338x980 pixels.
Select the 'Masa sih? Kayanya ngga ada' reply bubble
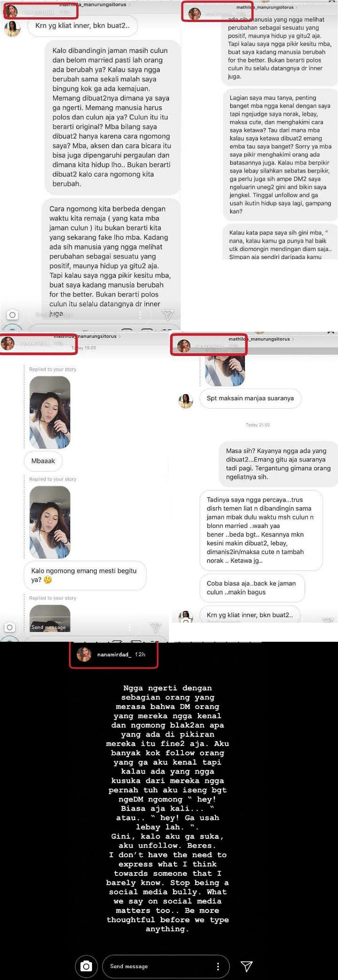pyautogui.click(x=278, y=463)
